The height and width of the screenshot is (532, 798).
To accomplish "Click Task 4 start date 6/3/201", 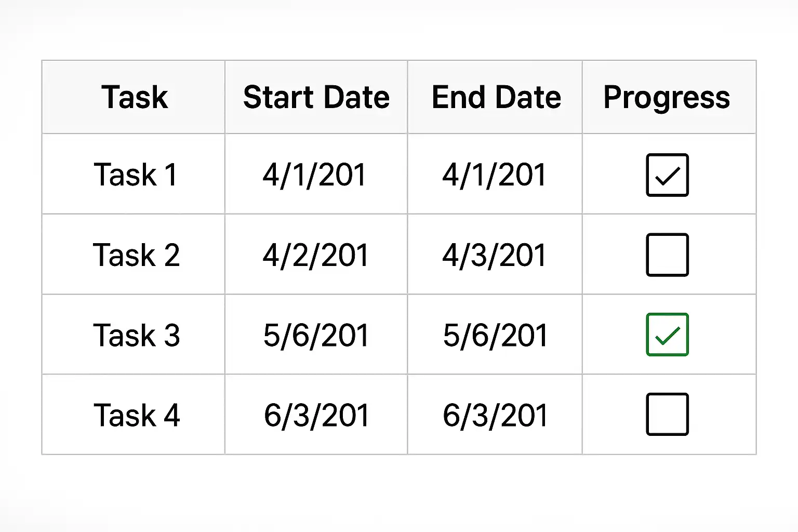I will 316,415.
